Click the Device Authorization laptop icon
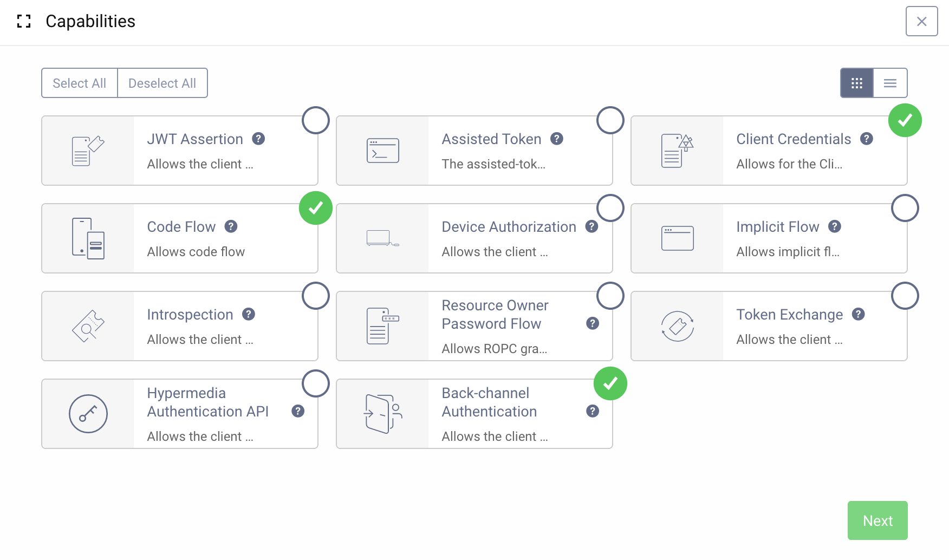 click(382, 238)
